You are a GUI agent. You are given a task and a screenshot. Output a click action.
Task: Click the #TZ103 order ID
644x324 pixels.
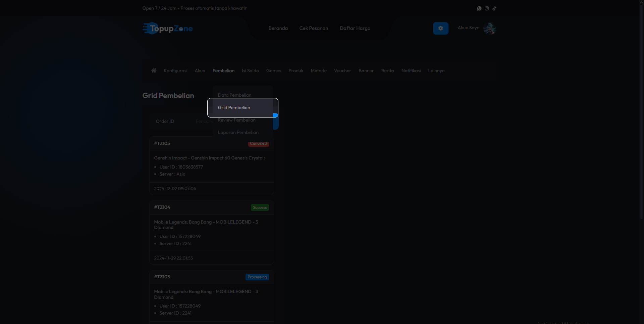click(162, 277)
